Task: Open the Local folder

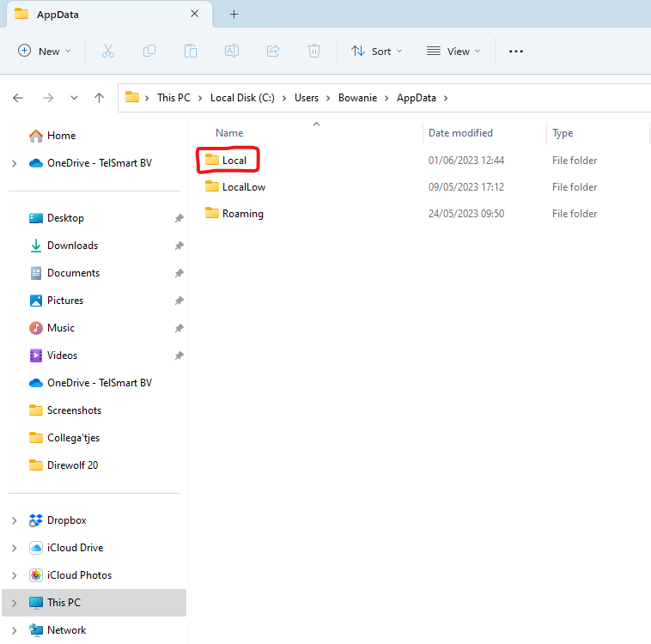Action: pyautogui.click(x=234, y=161)
